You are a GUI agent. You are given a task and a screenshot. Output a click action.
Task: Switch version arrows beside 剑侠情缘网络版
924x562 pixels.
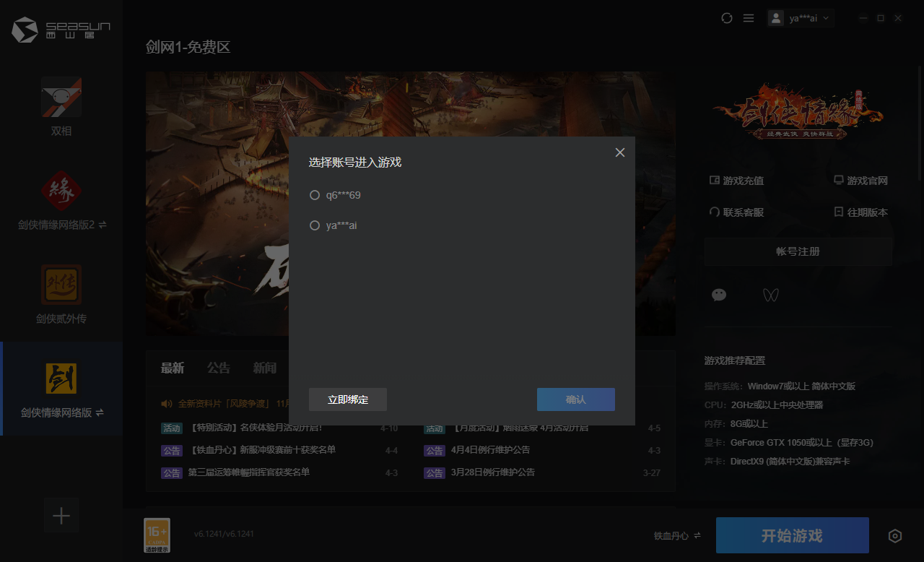coord(100,412)
